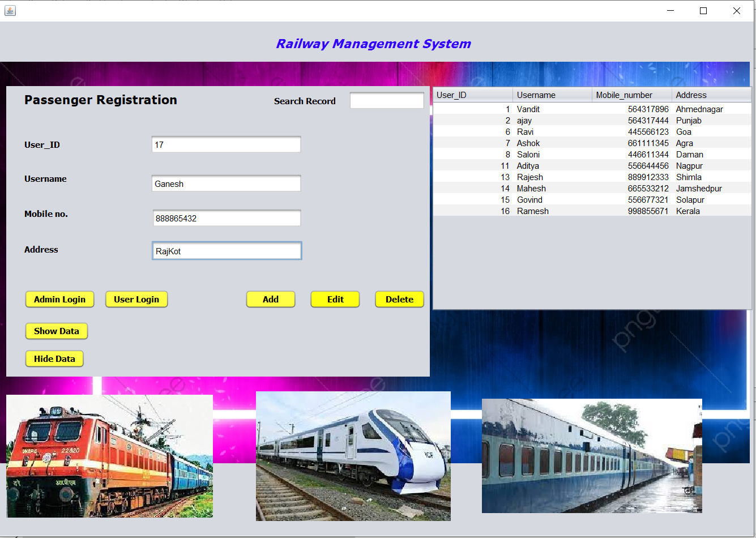Click the Mobile no. field showing 888865432
This screenshot has width=756, height=538.
(x=227, y=217)
